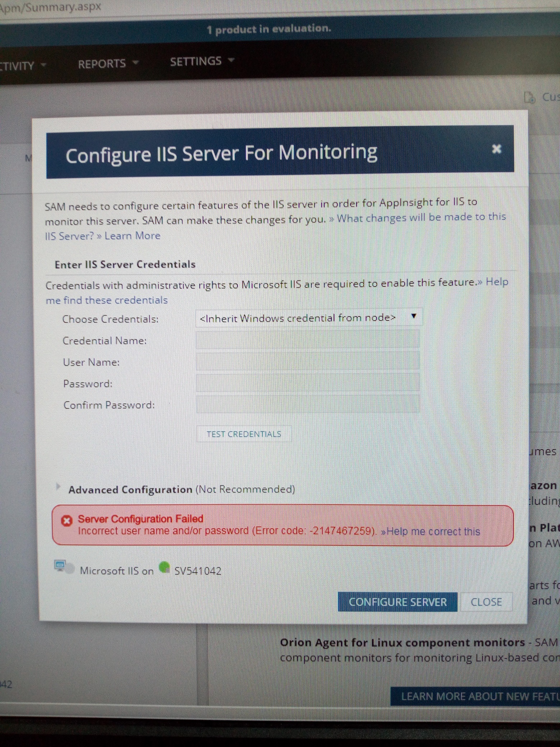The width and height of the screenshot is (560, 747).
Task: Click 'Help me correct this' link
Action: point(431,531)
